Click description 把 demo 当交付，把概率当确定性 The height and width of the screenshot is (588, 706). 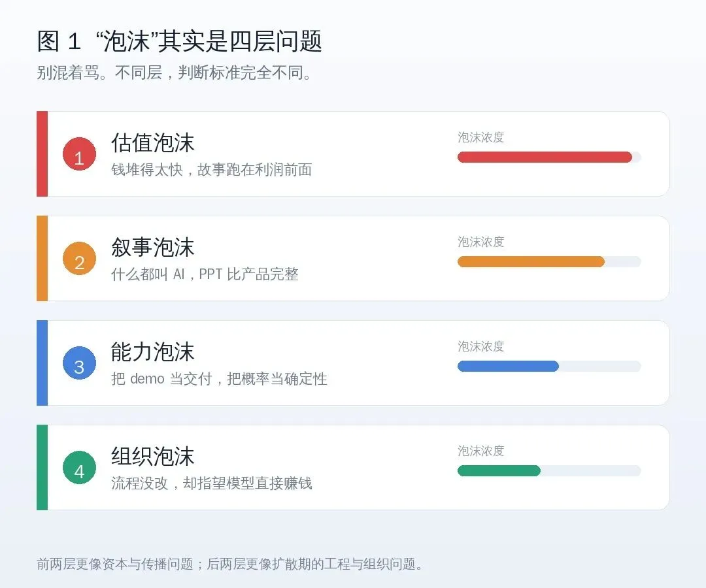(x=219, y=379)
